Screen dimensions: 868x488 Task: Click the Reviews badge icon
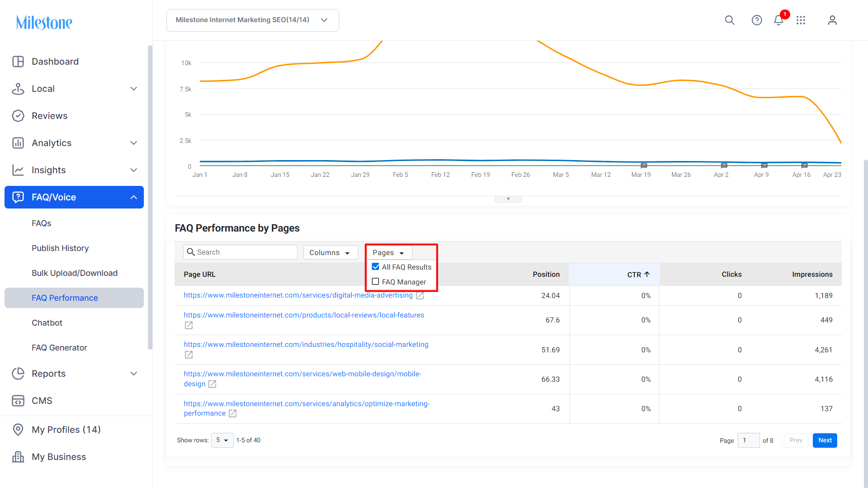18,116
